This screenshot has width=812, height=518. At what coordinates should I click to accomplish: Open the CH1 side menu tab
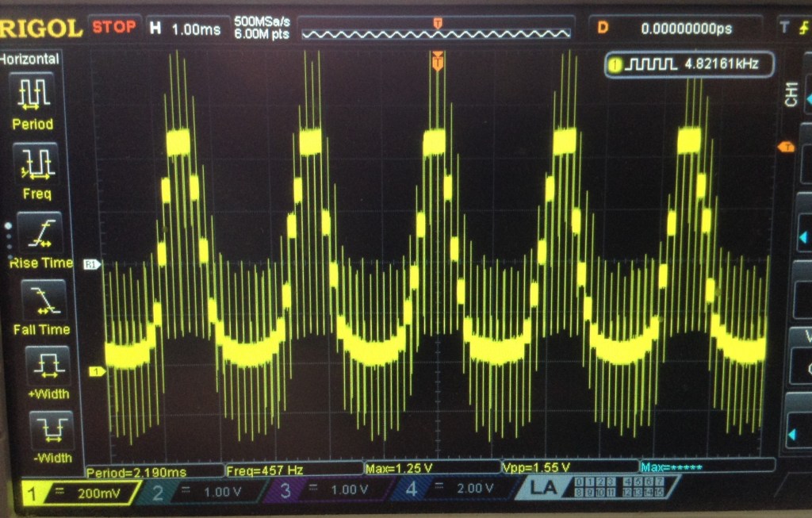[x=790, y=94]
